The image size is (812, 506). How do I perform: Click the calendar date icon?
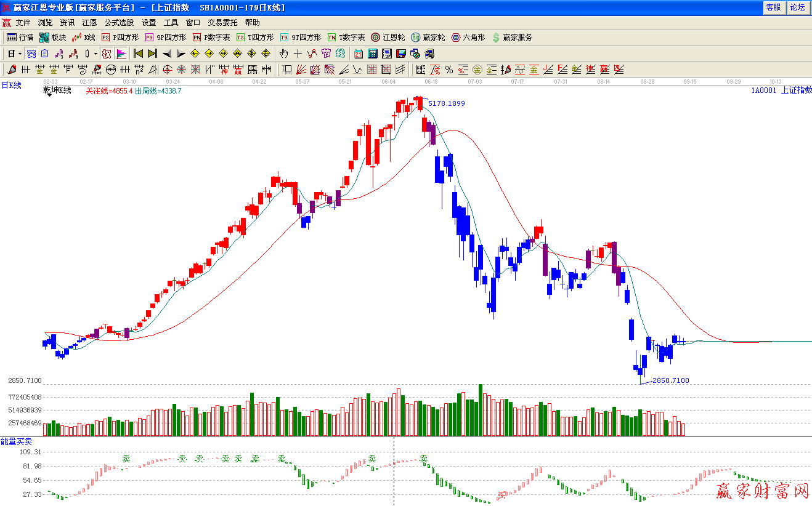click(359, 54)
